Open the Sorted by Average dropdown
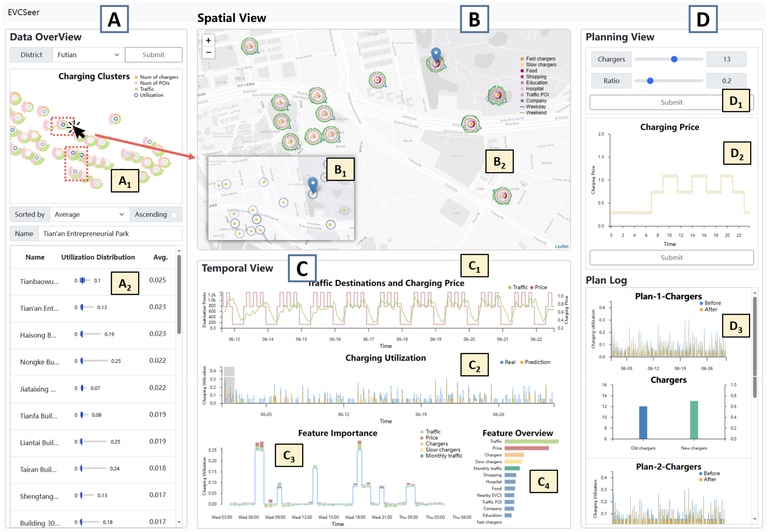The width and height of the screenshot is (768, 532). (89, 215)
